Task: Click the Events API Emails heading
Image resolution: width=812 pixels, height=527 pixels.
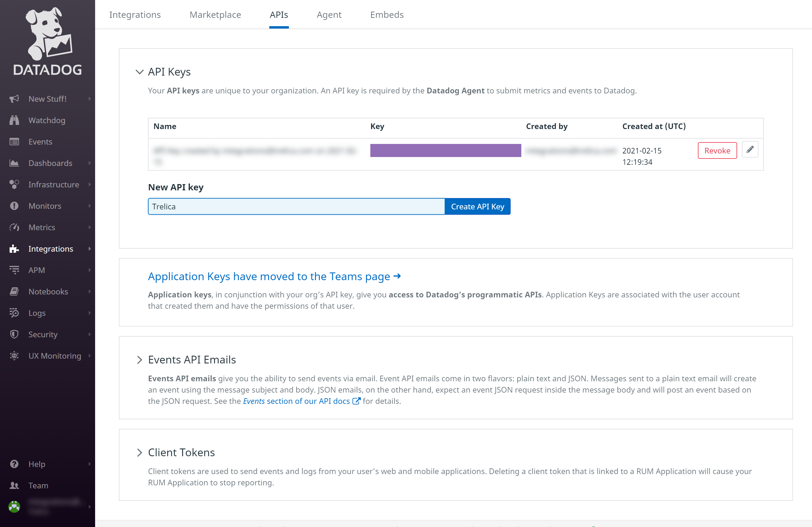Action: coord(192,360)
